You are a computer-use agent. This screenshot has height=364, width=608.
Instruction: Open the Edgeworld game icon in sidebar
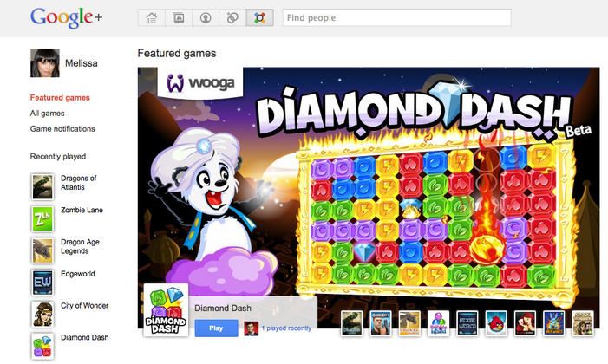click(42, 283)
